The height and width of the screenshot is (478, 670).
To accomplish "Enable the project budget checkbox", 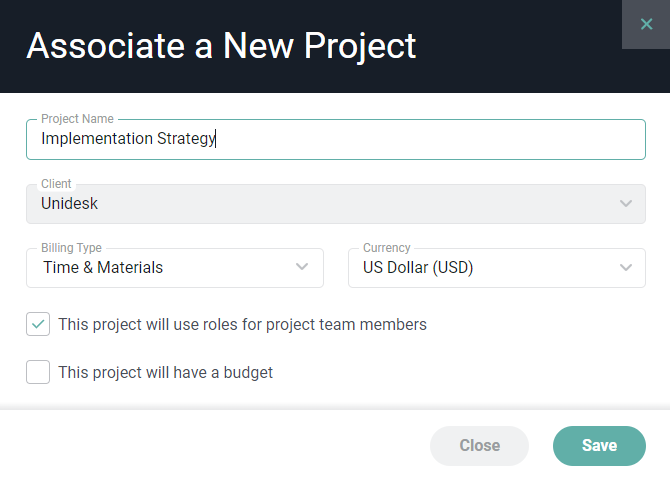I will [38, 372].
